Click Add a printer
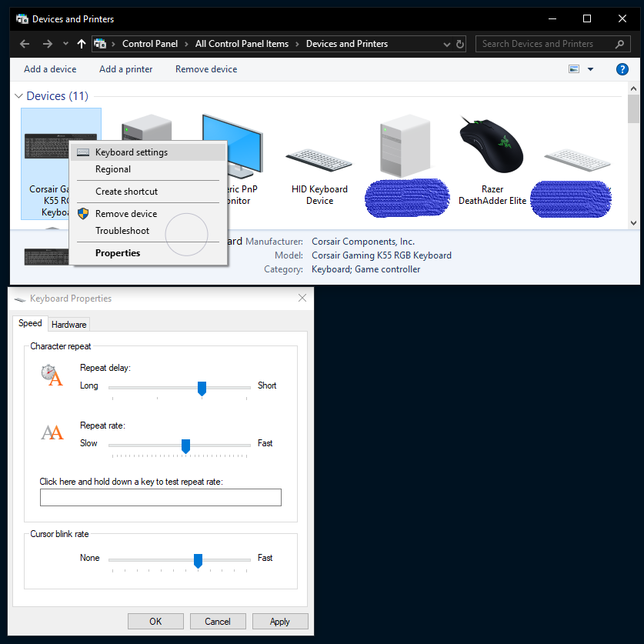The image size is (644, 644). point(125,69)
